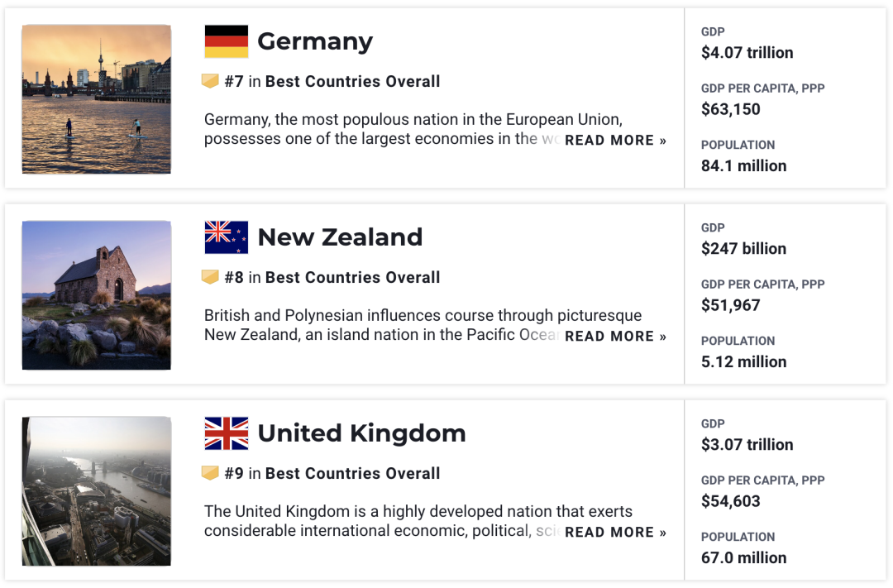Expand New Zealand description with READ MORE

pos(615,337)
